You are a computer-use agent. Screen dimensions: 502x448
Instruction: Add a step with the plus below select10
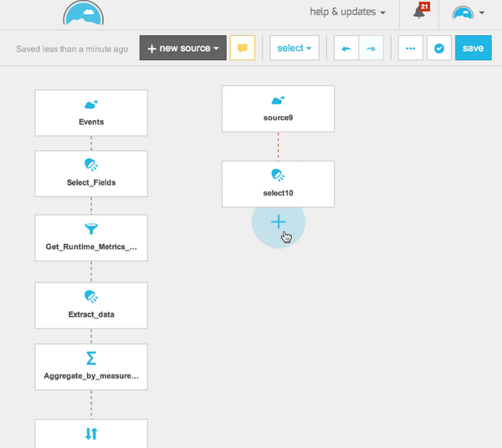[279, 222]
